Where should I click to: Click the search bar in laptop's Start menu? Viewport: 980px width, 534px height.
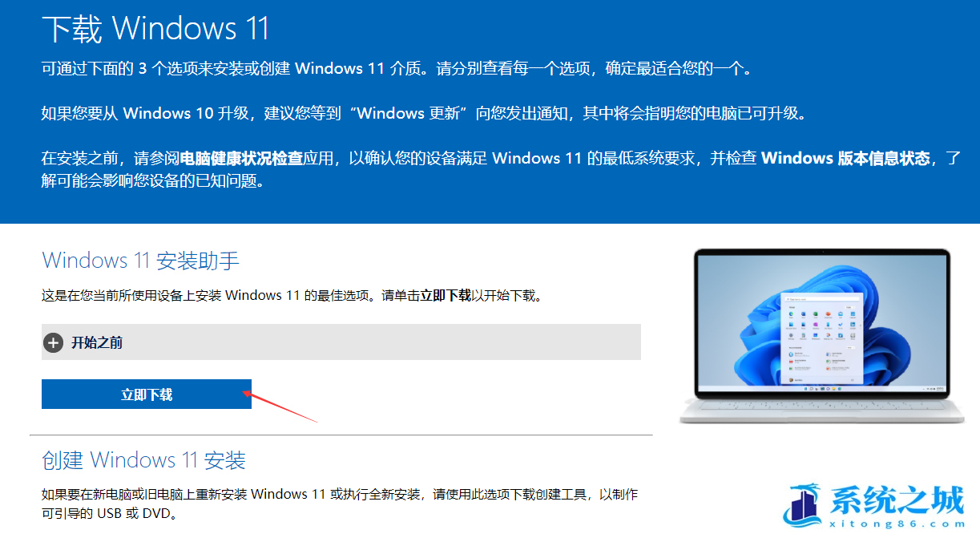click(822, 298)
